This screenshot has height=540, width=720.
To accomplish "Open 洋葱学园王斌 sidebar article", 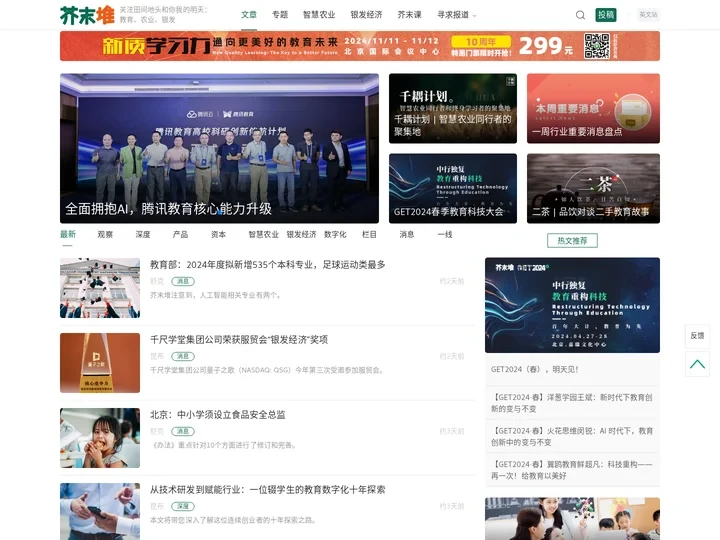I will click(x=572, y=403).
